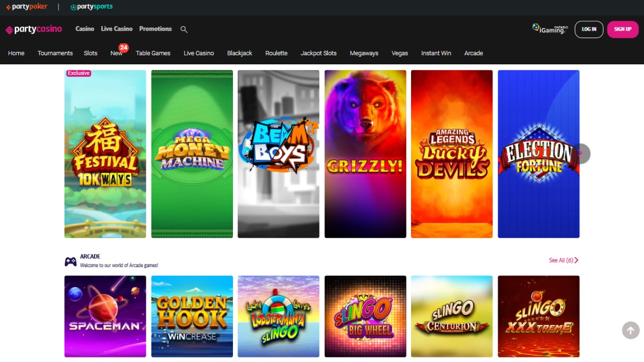This screenshot has height=362, width=644.
Task: Click the LOG IN button
Action: [x=589, y=29]
